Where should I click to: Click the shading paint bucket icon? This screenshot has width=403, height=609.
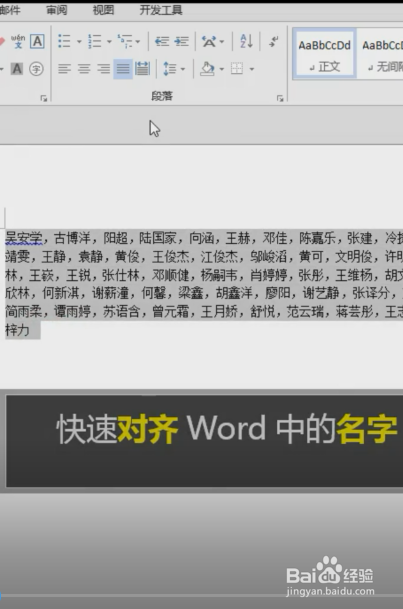coord(207,69)
